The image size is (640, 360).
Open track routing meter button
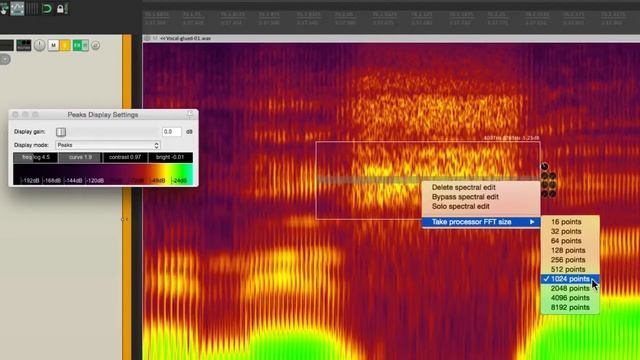23,45
